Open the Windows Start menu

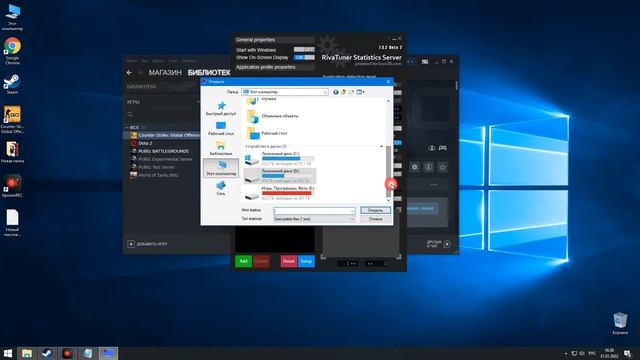pyautogui.click(x=8, y=353)
